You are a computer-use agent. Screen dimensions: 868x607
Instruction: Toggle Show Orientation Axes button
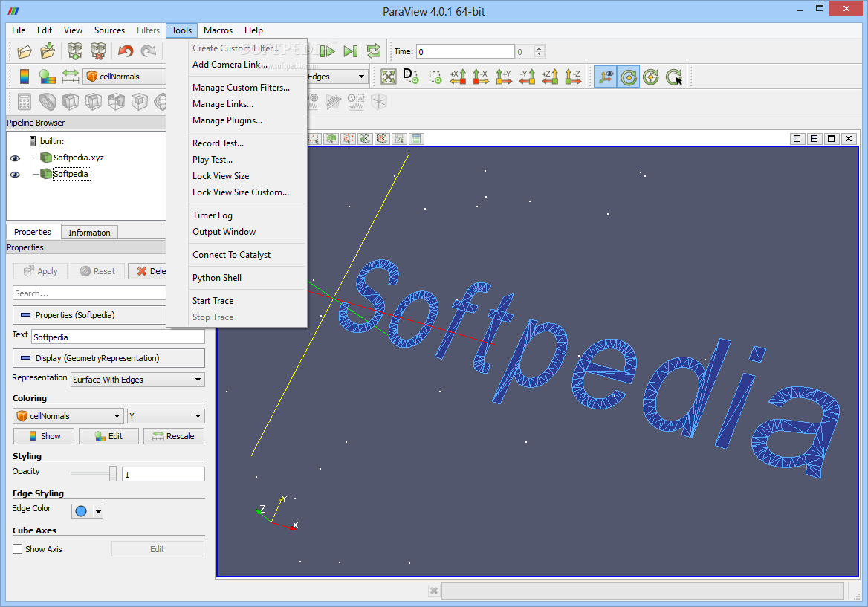click(606, 77)
